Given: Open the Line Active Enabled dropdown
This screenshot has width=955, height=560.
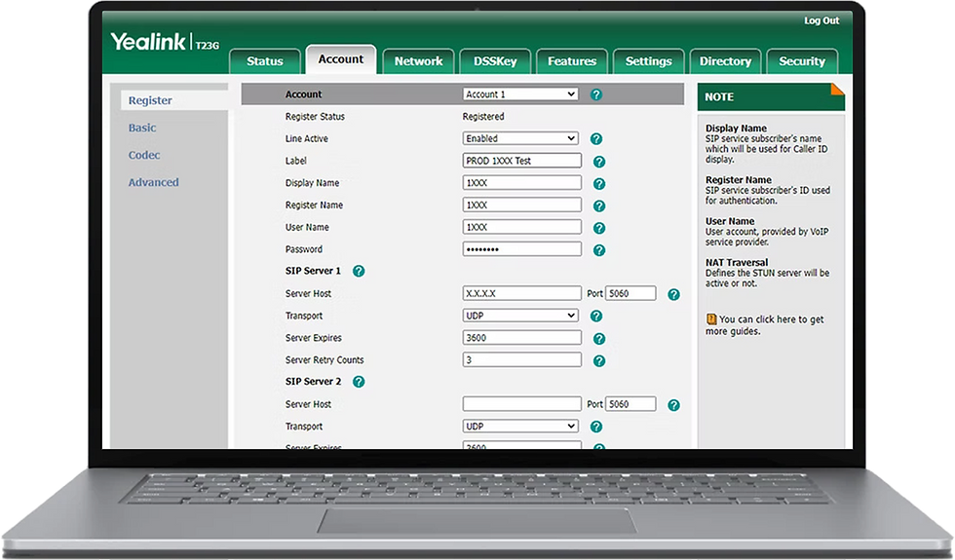Looking at the screenshot, I should [x=520, y=138].
